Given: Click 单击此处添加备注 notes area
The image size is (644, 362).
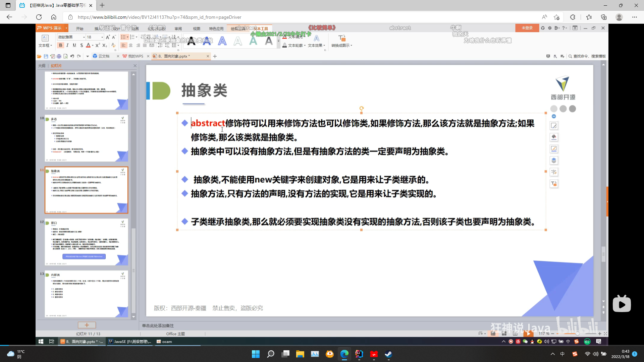Looking at the screenshot, I should pyautogui.click(x=158, y=325).
